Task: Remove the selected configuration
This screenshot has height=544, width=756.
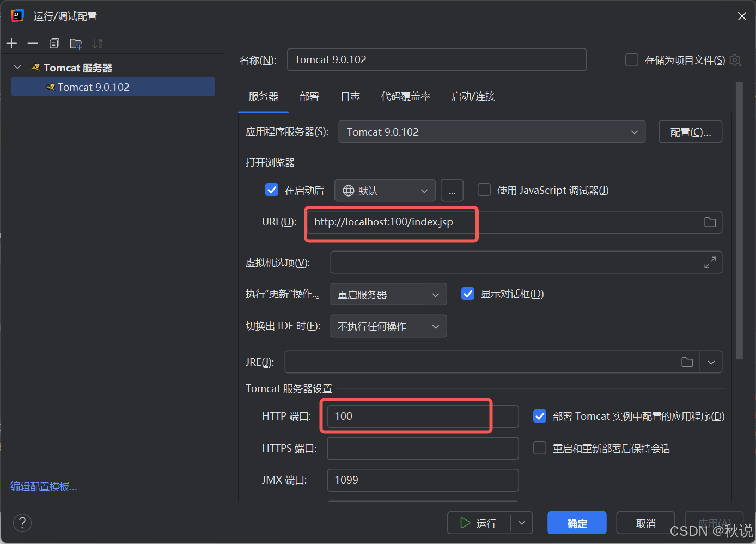Action: [x=33, y=44]
